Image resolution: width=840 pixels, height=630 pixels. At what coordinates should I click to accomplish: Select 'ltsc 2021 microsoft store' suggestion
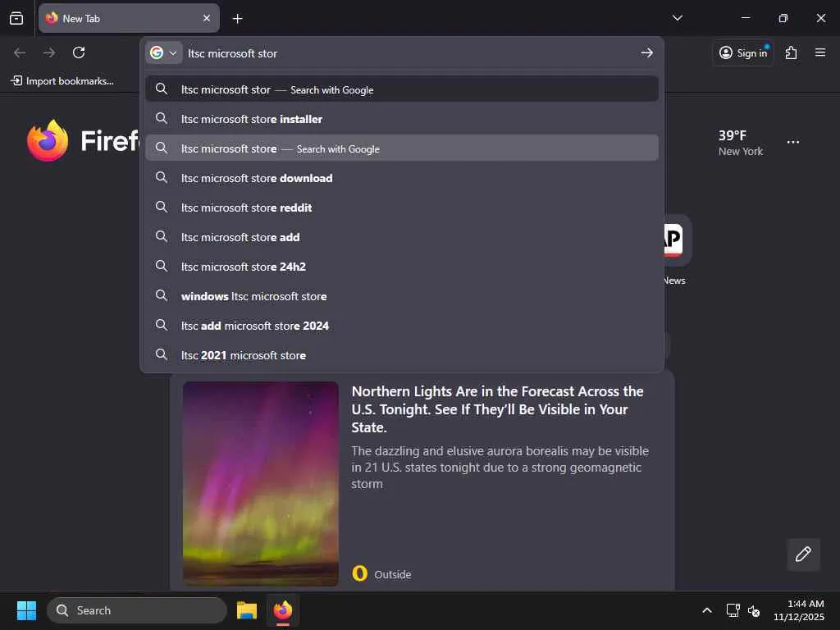click(402, 354)
